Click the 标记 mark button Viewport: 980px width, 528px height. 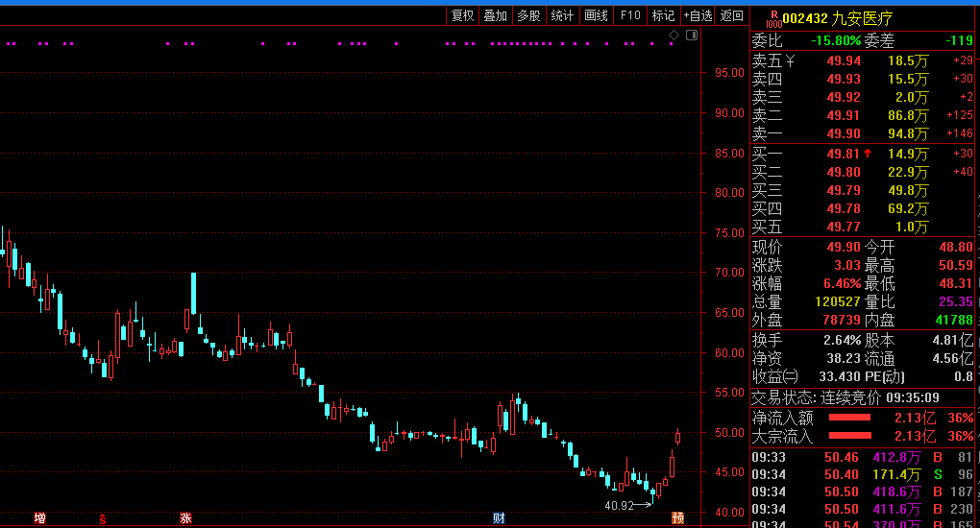tap(663, 15)
